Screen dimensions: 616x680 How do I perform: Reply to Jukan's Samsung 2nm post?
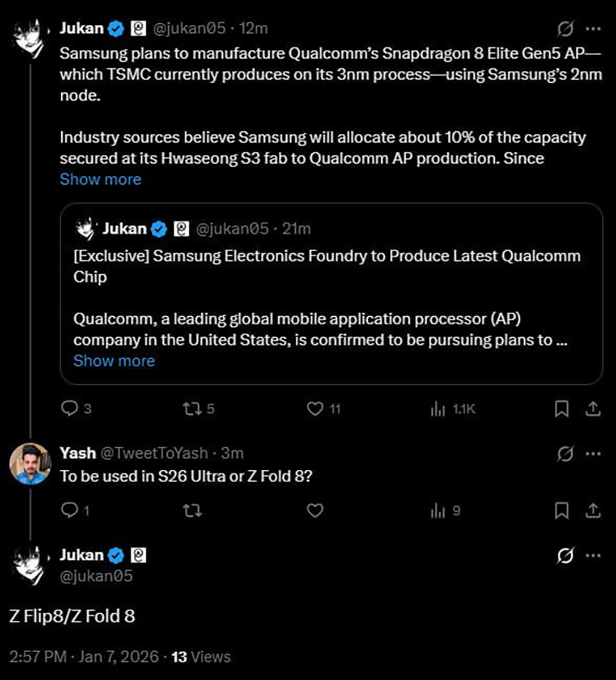tap(69, 409)
